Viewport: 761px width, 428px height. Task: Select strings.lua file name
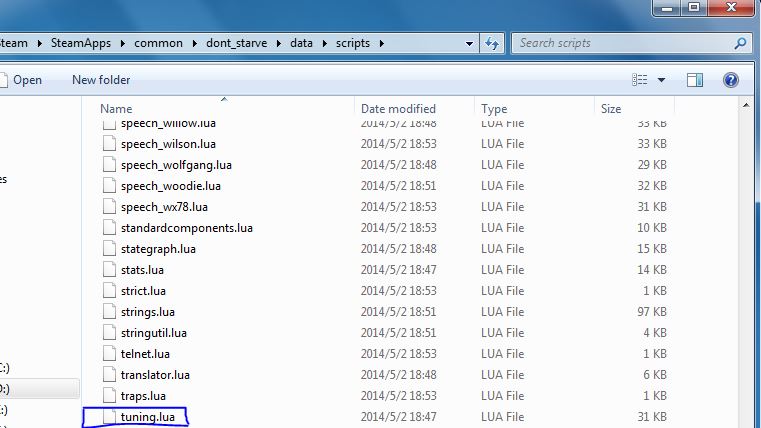[148, 312]
